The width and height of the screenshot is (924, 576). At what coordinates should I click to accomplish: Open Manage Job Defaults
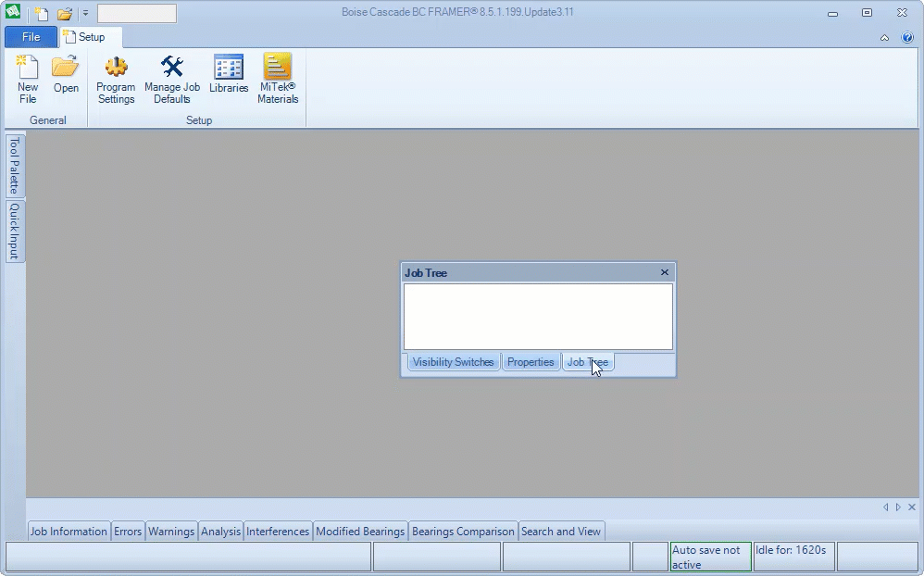(x=172, y=81)
